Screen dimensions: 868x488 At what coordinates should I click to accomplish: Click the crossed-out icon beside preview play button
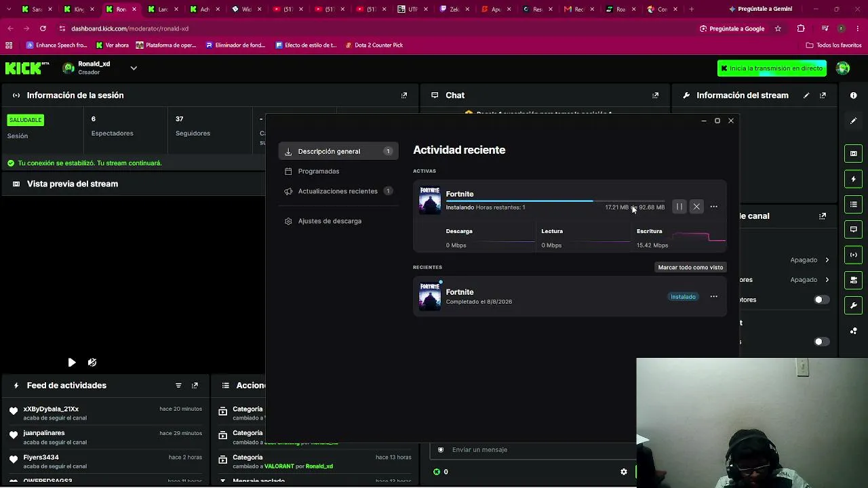pos(92,363)
